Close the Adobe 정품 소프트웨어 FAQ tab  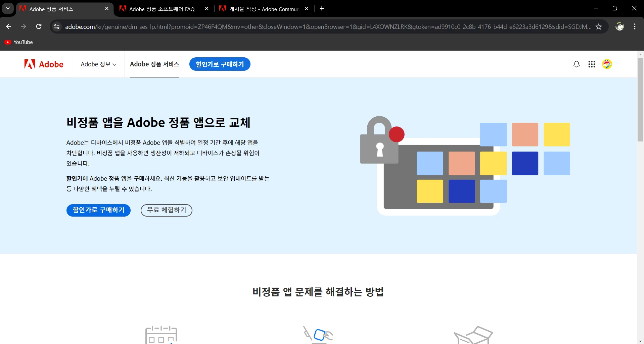207,8
